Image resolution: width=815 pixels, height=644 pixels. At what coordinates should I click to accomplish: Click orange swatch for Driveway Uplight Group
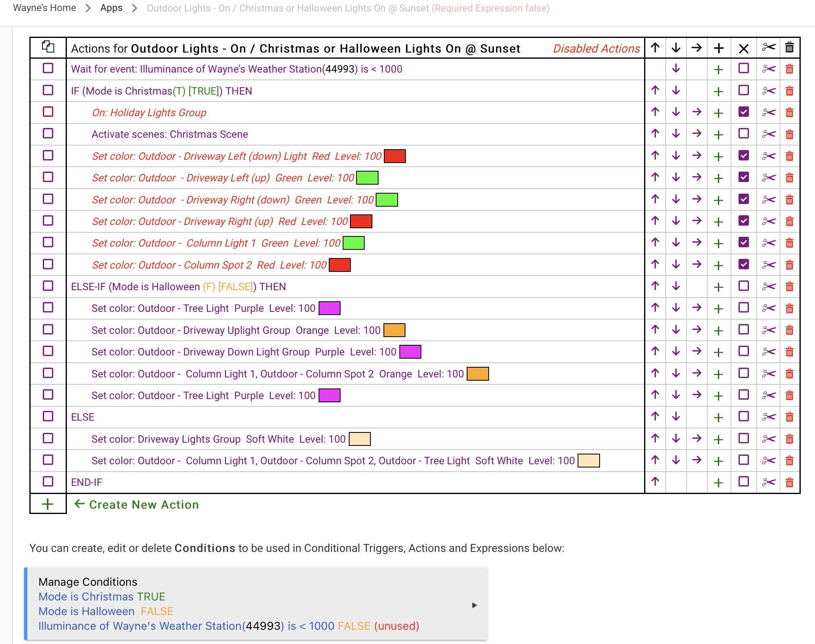(394, 330)
